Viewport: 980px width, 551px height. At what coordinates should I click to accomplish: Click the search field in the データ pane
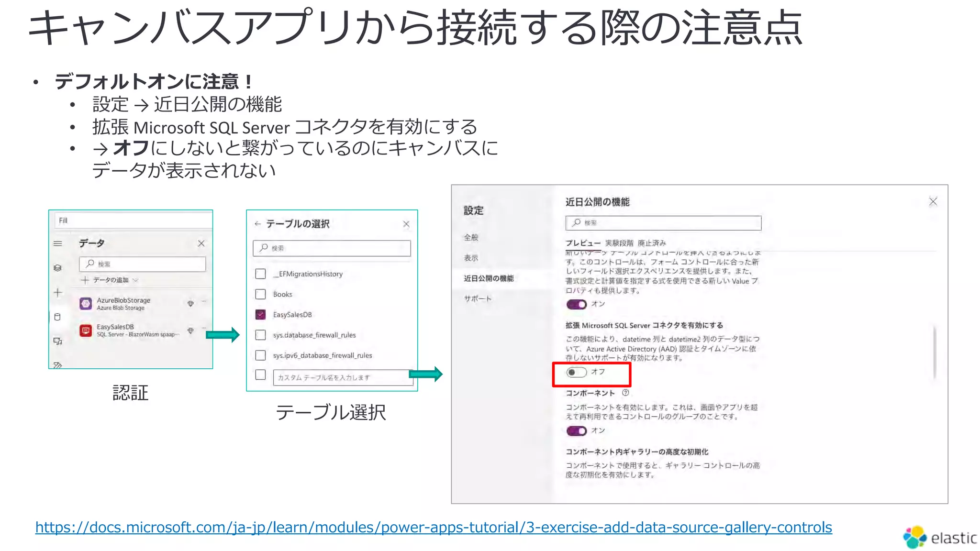point(143,264)
